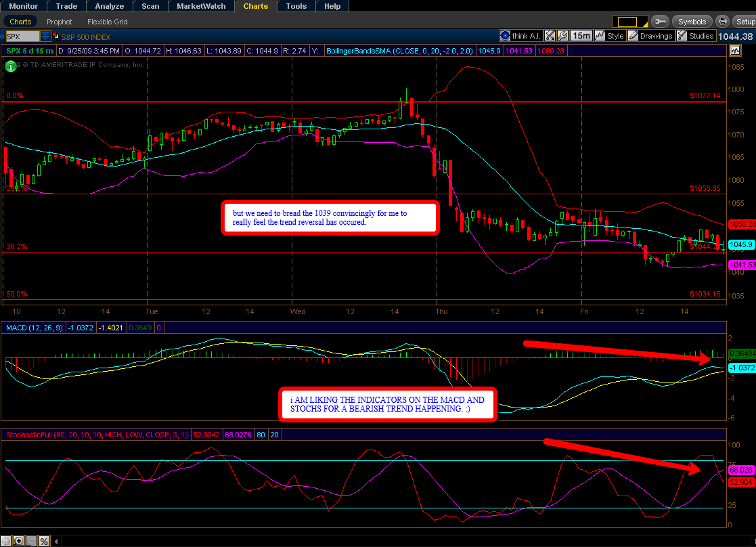Toggle the 15m timeframe button
Screen dimensions: 756x547
(580, 36)
